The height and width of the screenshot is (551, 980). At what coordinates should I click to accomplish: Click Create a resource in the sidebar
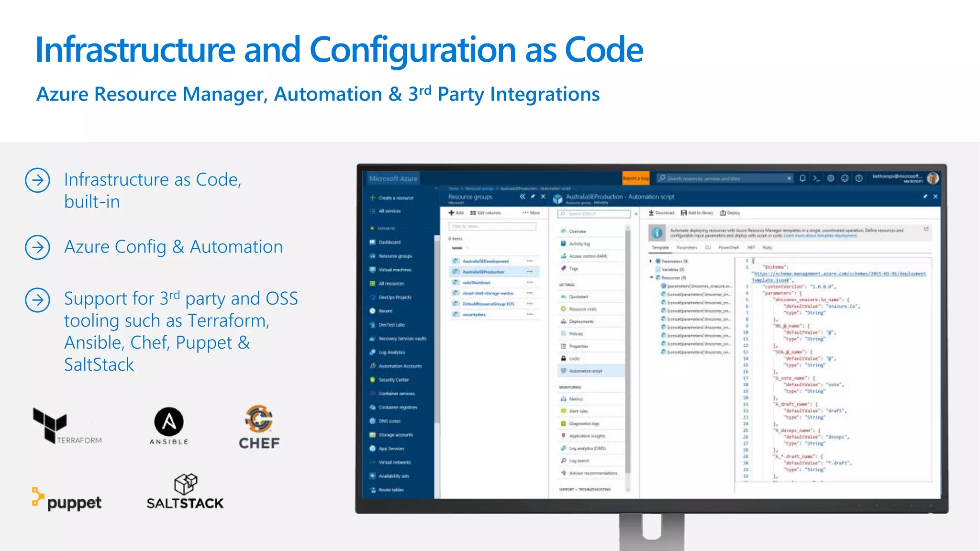(392, 198)
